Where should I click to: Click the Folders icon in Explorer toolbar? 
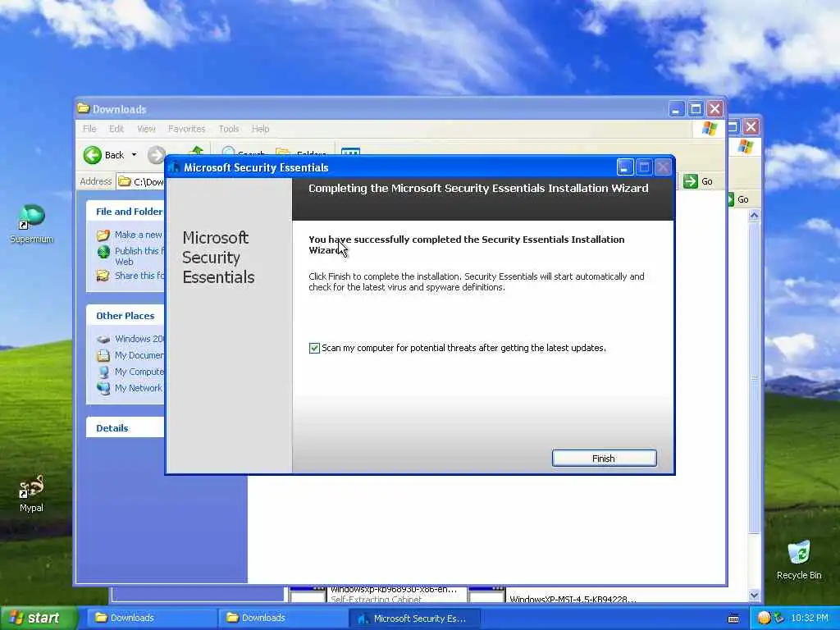283,152
